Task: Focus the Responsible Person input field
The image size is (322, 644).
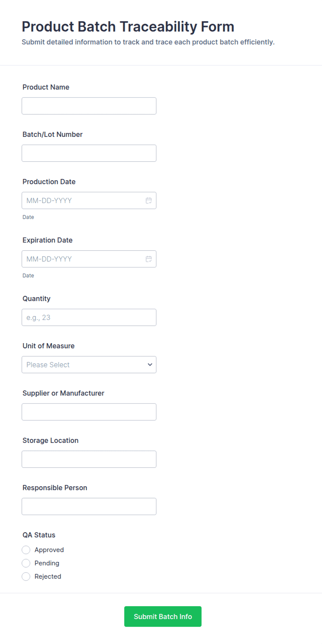Action: tap(89, 506)
